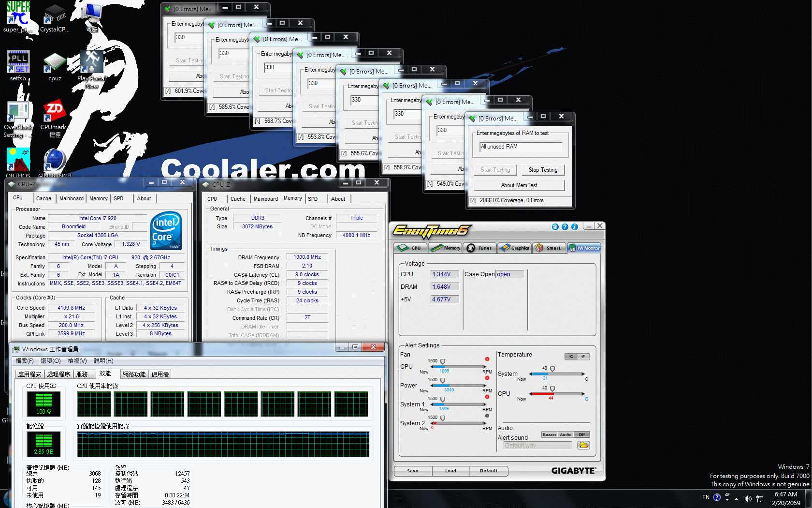Open the EasyTune6 Tuner tab
The height and width of the screenshot is (508, 812).
pos(479,248)
